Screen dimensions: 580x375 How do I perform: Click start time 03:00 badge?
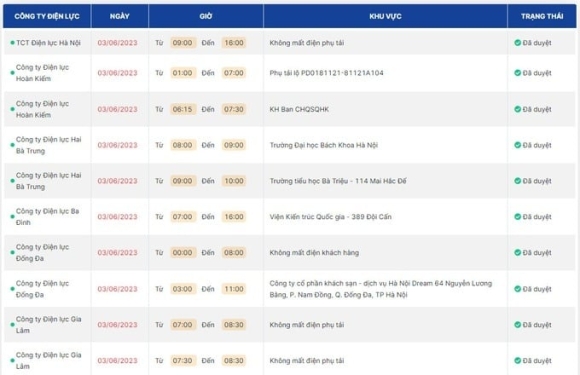(183, 289)
